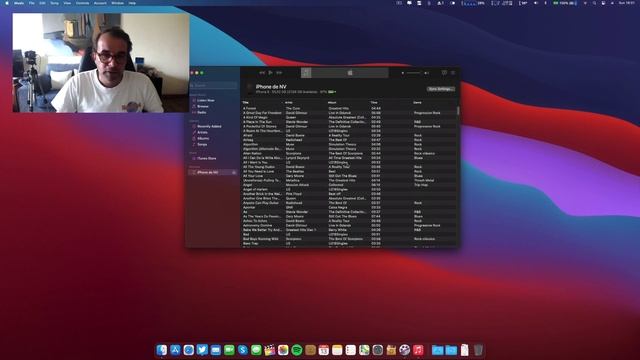The height and width of the screenshot is (360, 640).
Task: Open Mail from the Dock
Action: tap(216, 350)
